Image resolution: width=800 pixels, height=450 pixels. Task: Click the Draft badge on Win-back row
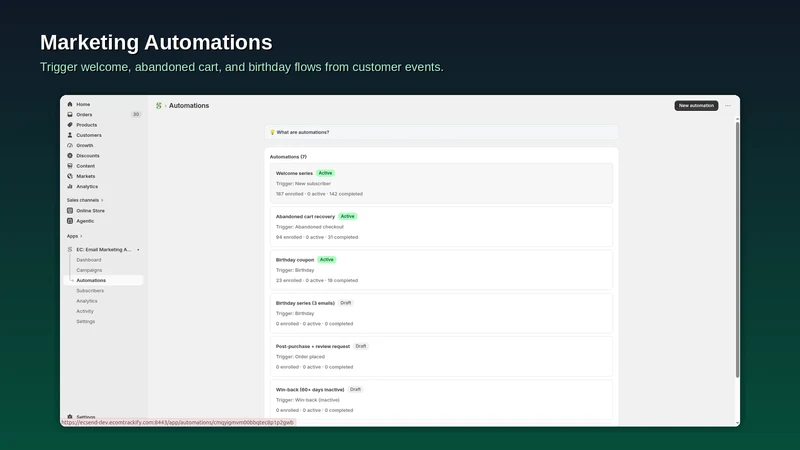355,389
